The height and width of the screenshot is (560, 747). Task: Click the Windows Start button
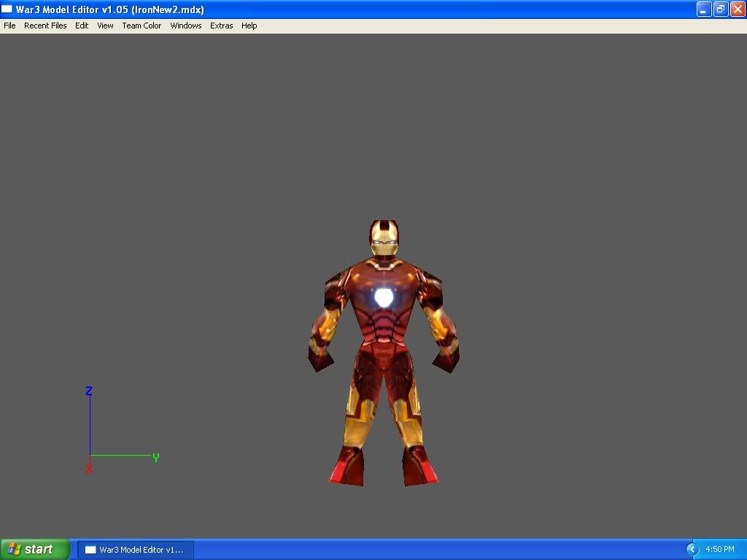34,550
